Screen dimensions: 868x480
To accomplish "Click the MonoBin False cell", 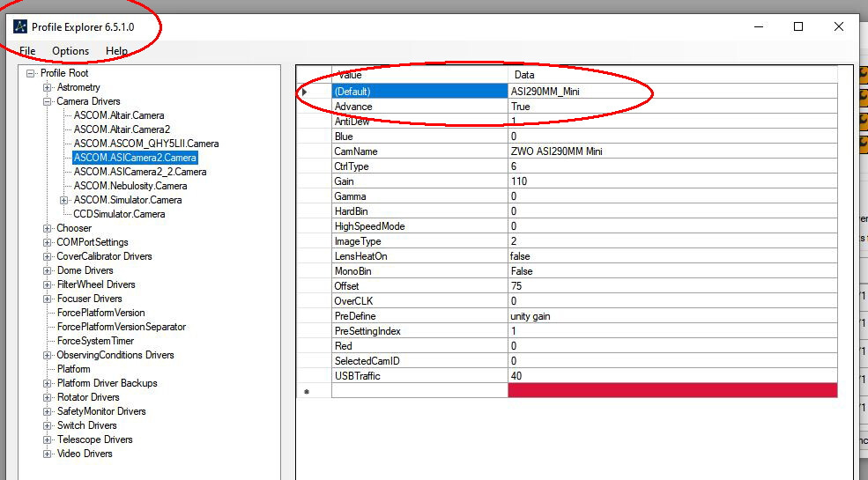I will tap(672, 271).
